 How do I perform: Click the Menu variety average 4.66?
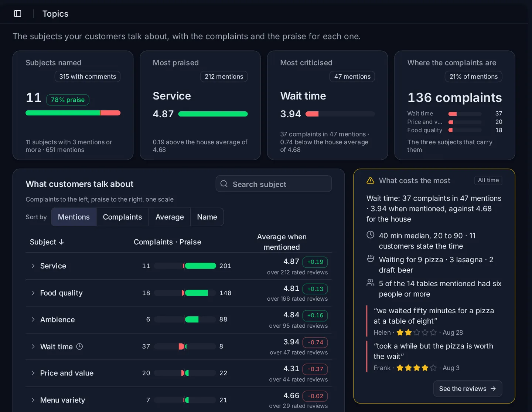[x=291, y=396]
